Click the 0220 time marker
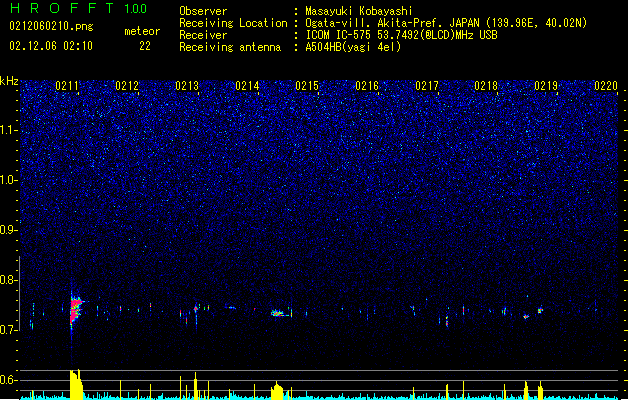The height and width of the screenshot is (400, 629). tap(606, 86)
